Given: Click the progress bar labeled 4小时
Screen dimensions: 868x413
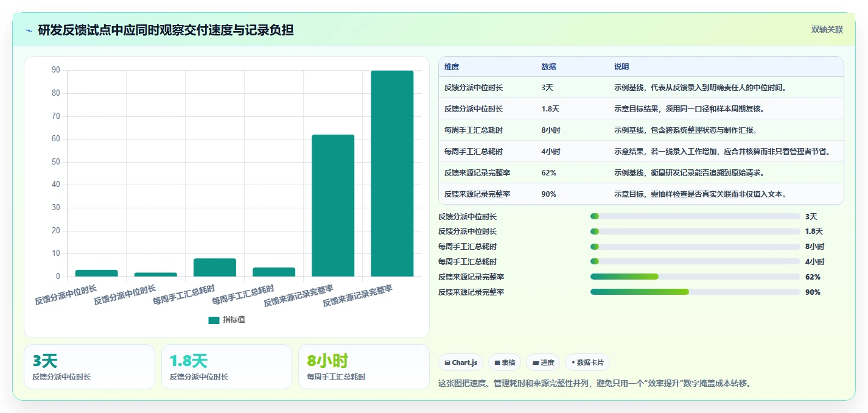Looking at the screenshot, I should 695,262.
